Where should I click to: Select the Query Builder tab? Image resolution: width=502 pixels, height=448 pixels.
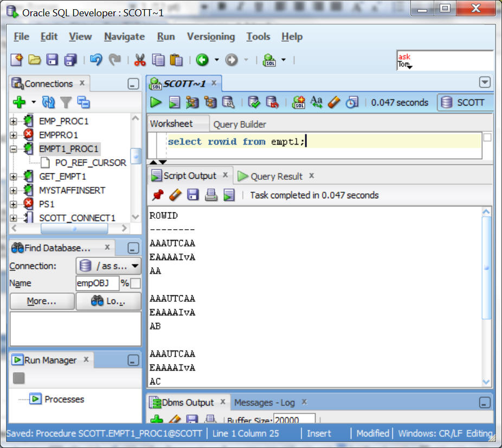point(240,124)
